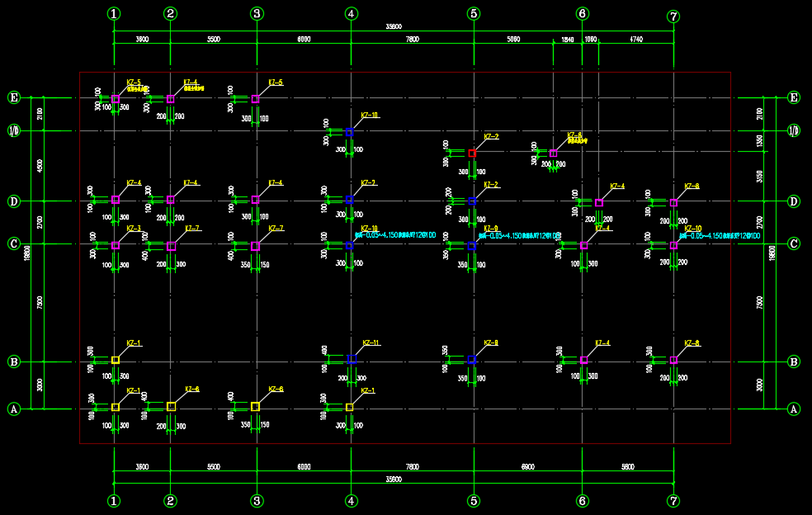Select the 4500 vertical dimension on the left

pos(40,166)
